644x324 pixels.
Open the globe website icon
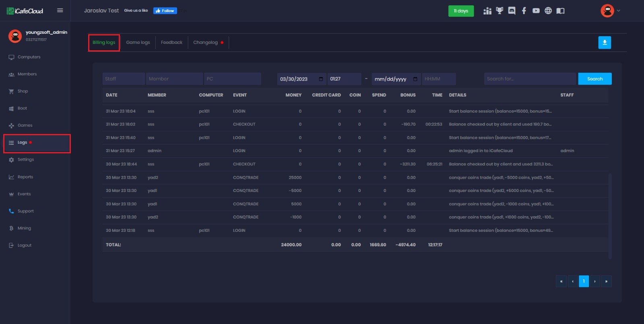point(548,11)
